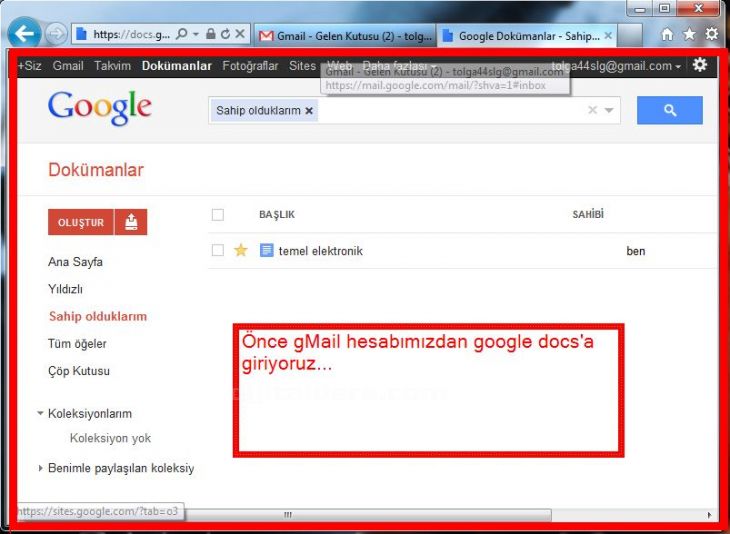Open browser Favorites star icon
This screenshot has height=534, width=730.
point(689,34)
